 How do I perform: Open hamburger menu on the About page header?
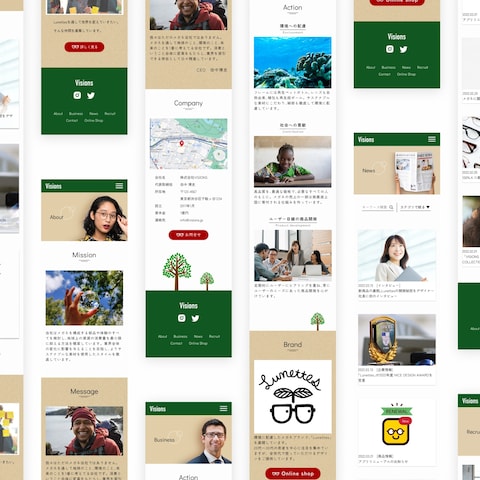coord(119,186)
